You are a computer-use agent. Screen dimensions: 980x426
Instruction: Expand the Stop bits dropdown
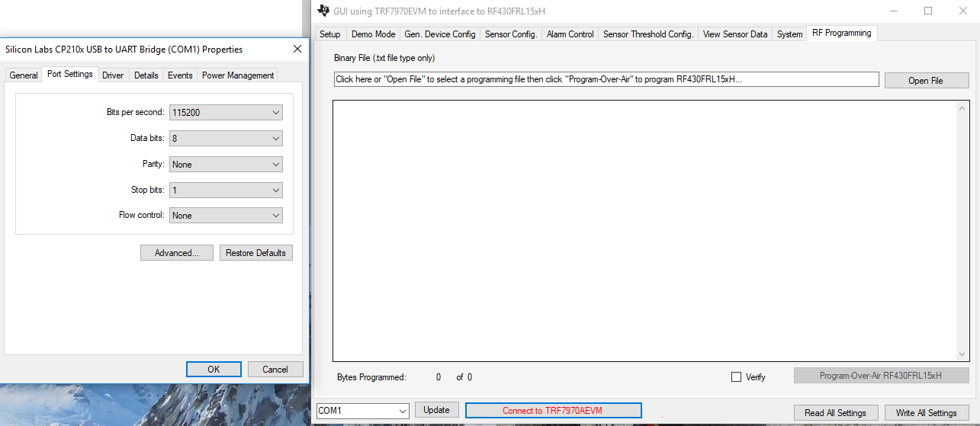click(x=226, y=190)
